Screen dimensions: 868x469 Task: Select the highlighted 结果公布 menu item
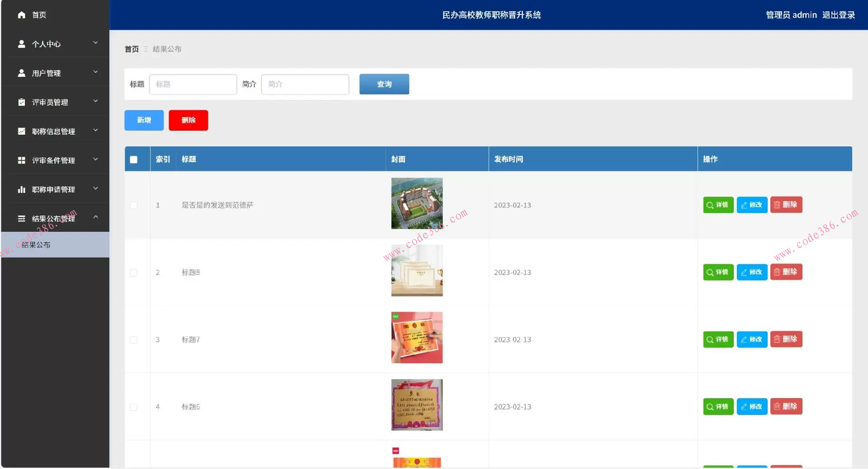click(x=37, y=244)
